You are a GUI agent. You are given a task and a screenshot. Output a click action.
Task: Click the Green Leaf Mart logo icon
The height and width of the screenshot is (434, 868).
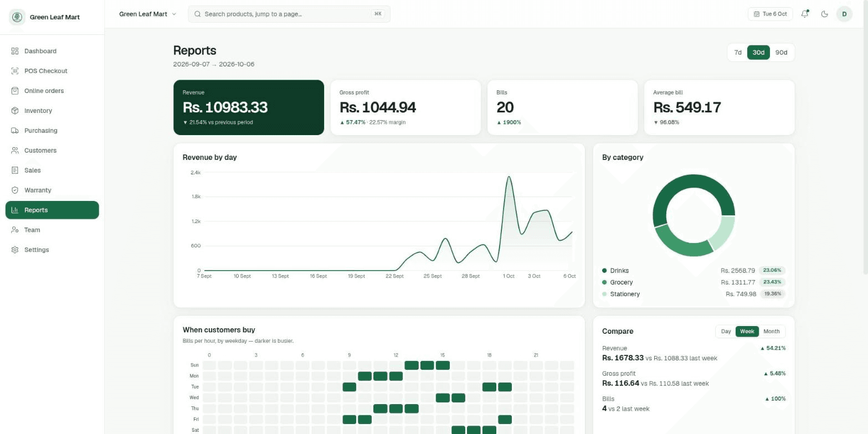coord(17,17)
